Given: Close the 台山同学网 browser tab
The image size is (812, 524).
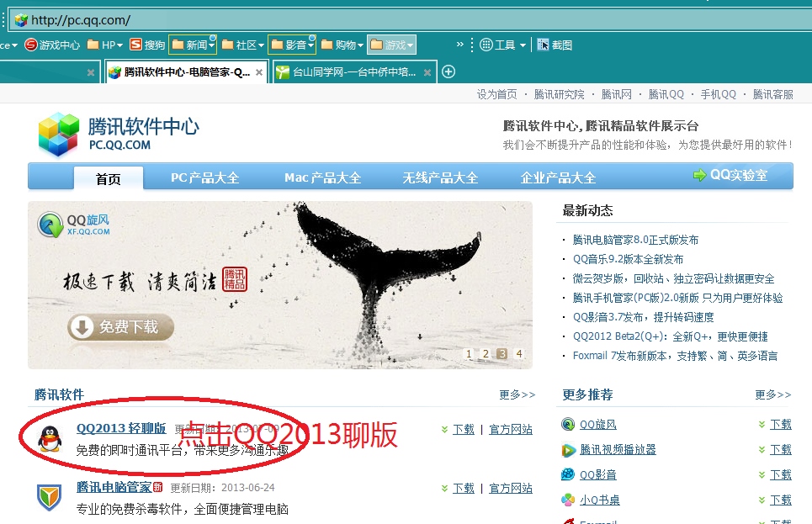Looking at the screenshot, I should [x=427, y=72].
